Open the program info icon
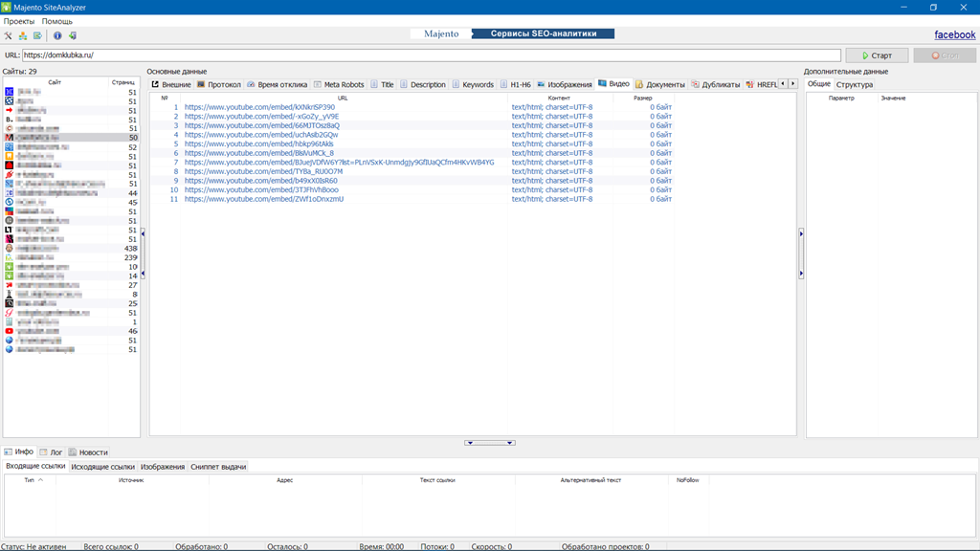 [57, 35]
